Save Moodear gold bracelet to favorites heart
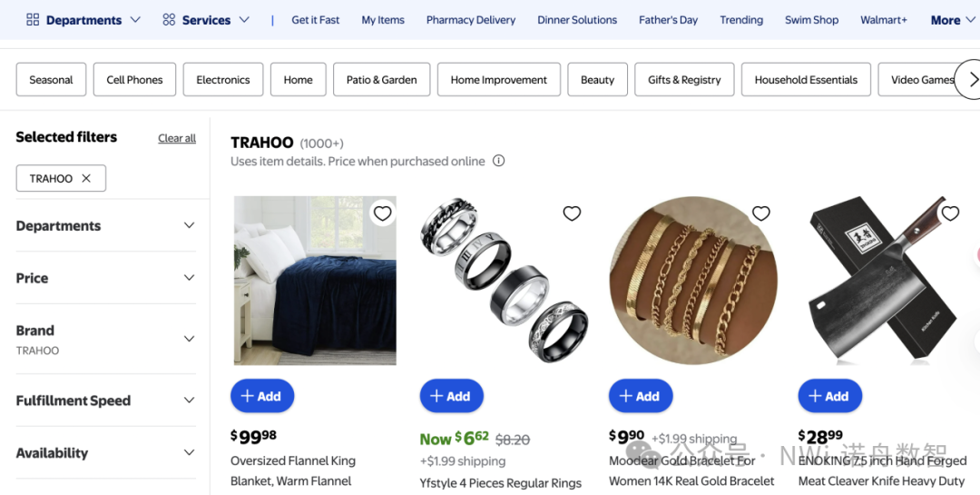The image size is (980, 495). click(x=760, y=214)
